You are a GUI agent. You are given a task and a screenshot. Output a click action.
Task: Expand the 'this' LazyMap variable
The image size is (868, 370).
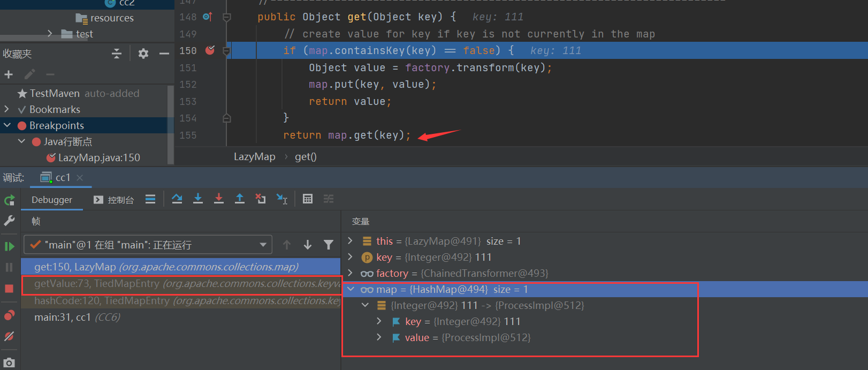point(351,241)
